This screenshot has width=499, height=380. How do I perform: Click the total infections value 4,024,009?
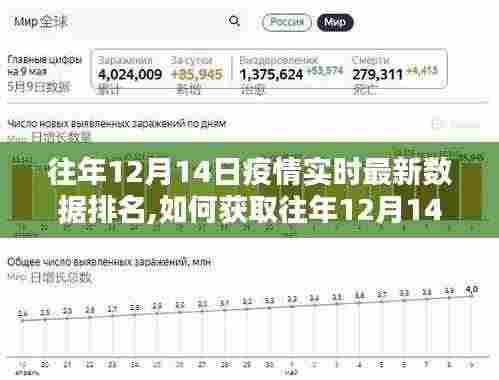130,74
